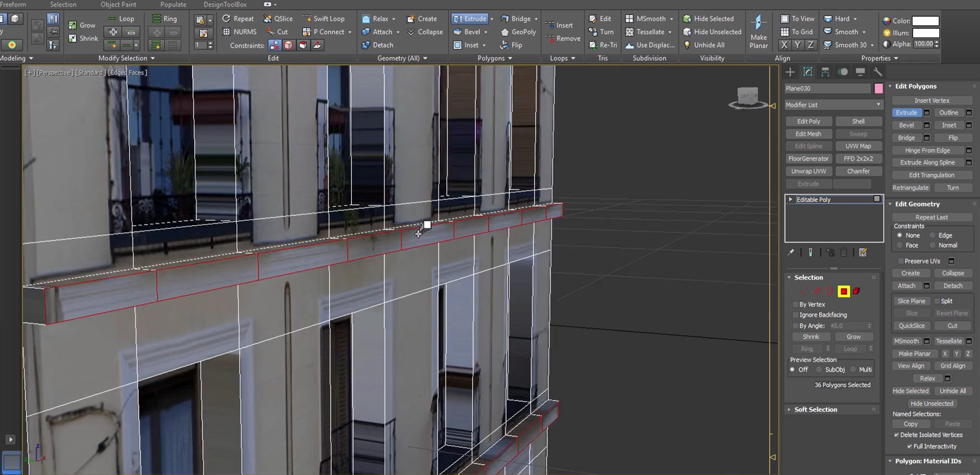Click the Swift Loop ribbon tool
Screen dimensions: 980x475
click(x=324, y=18)
